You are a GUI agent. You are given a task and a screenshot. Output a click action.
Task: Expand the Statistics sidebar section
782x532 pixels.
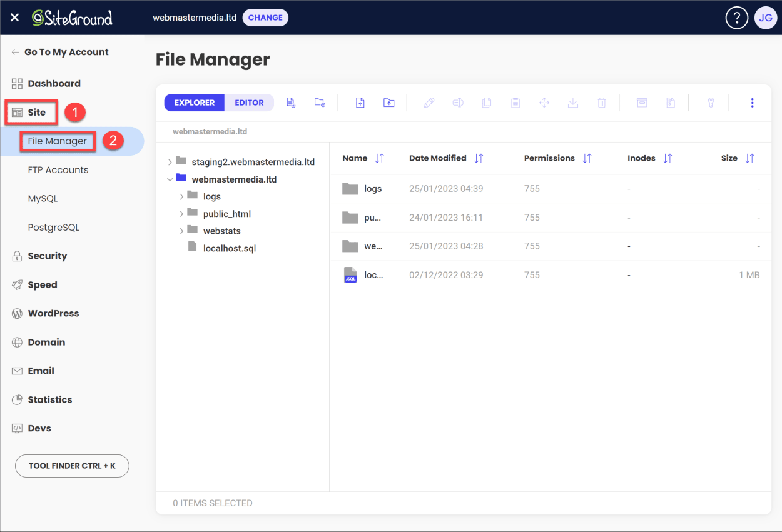42,400
